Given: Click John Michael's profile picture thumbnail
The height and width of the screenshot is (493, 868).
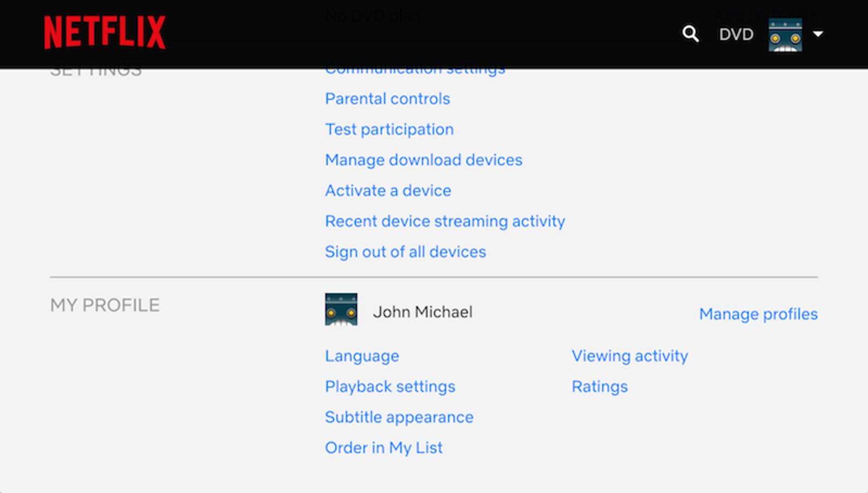Looking at the screenshot, I should point(341,309).
